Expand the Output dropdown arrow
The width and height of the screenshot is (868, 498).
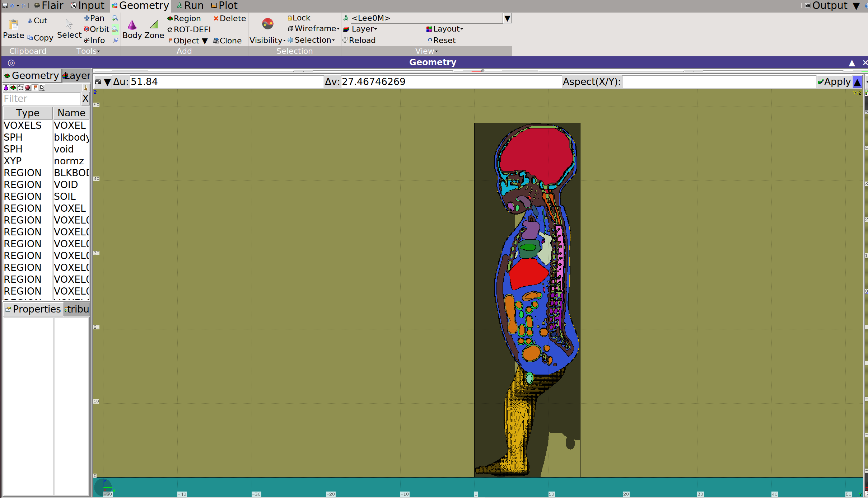coord(857,6)
